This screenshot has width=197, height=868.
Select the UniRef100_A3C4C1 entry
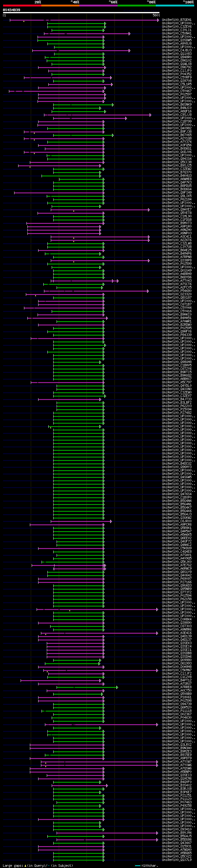(x=176, y=237)
